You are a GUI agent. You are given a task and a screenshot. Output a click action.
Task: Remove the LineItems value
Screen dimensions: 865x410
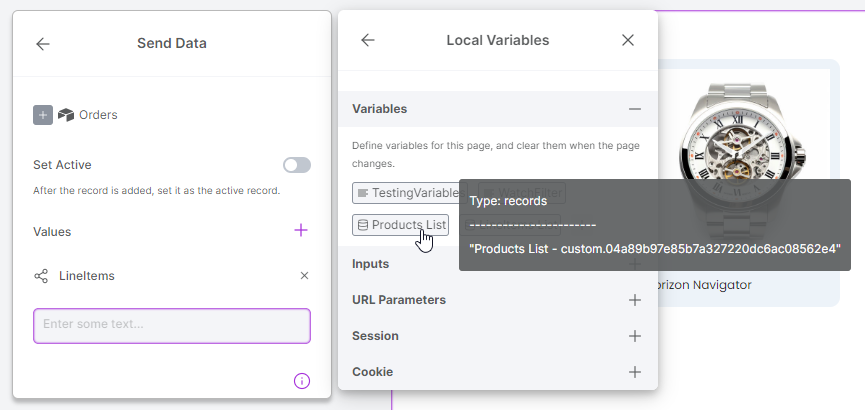304,275
